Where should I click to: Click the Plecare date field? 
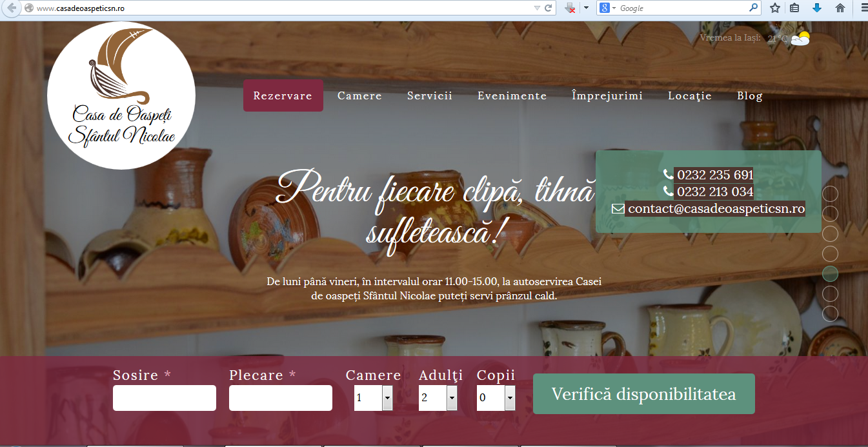(280, 398)
